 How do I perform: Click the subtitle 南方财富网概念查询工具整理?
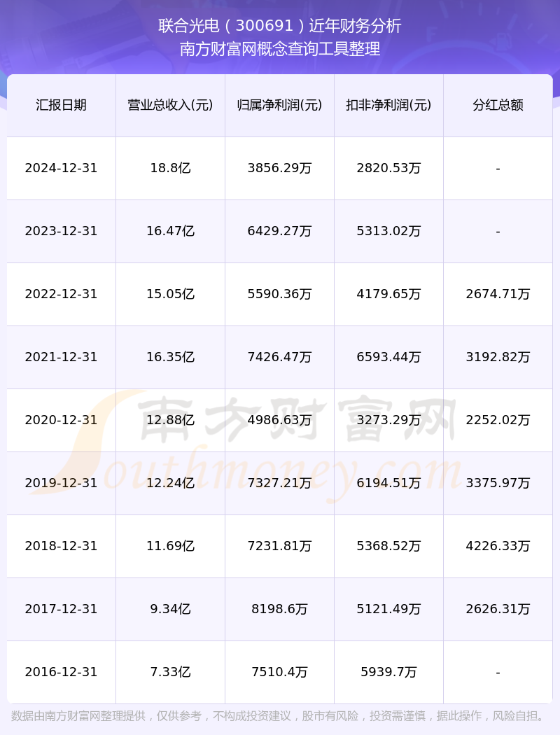pyautogui.click(x=280, y=49)
